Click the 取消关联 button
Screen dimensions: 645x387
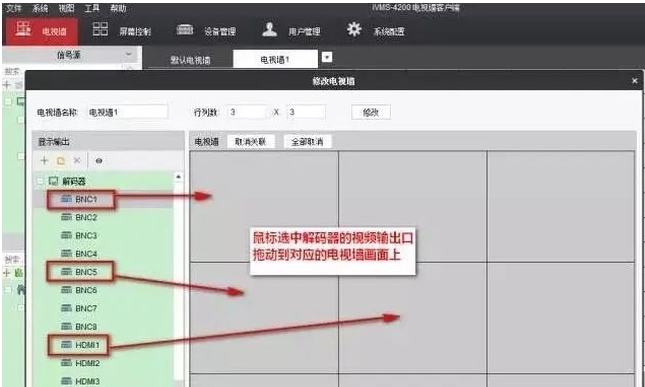[251, 142]
